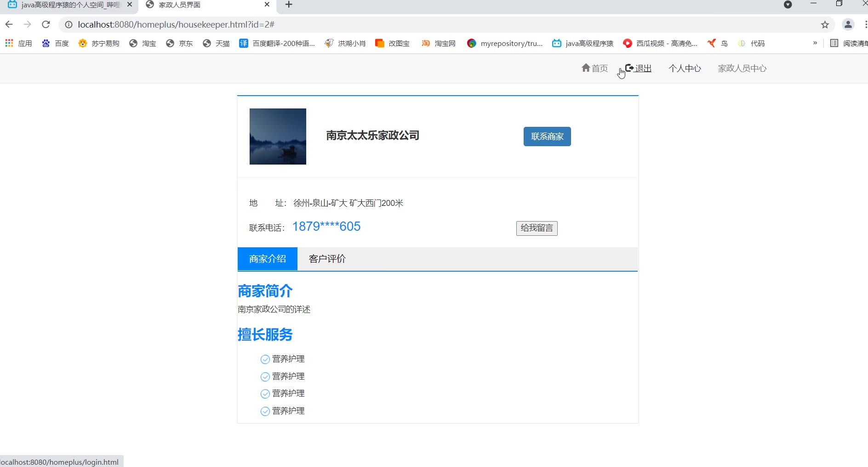Image resolution: width=868 pixels, height=467 pixels.
Task: Open the 个人中心 nav link
Action: 685,68
